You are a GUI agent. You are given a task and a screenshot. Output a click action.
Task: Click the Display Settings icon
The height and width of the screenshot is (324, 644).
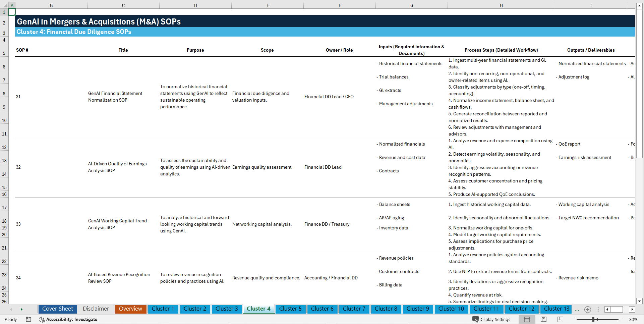tap(475, 319)
